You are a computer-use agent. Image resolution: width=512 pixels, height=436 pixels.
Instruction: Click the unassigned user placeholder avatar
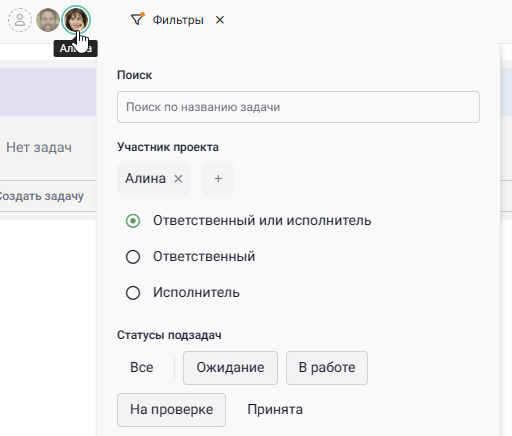tap(20, 20)
